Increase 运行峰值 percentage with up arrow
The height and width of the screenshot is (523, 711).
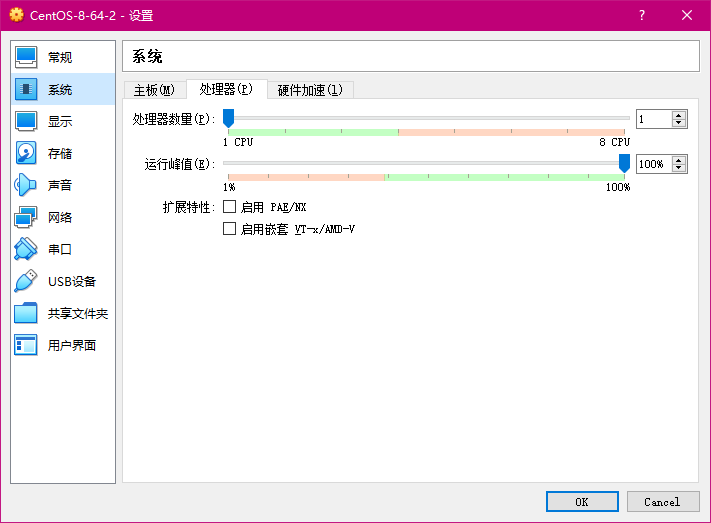[x=678, y=160]
